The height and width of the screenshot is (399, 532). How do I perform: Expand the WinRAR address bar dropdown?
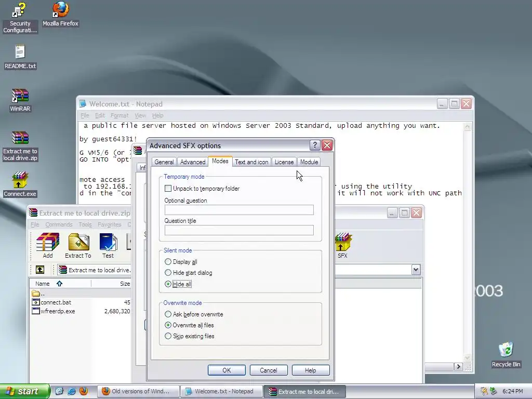pyautogui.click(x=416, y=270)
